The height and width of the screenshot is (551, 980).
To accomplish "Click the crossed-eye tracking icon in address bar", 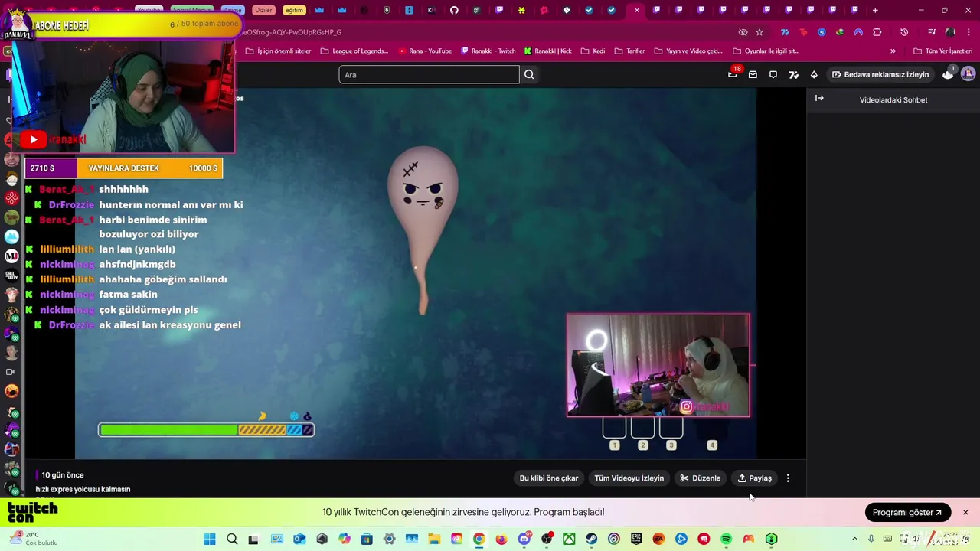I will pyautogui.click(x=743, y=32).
